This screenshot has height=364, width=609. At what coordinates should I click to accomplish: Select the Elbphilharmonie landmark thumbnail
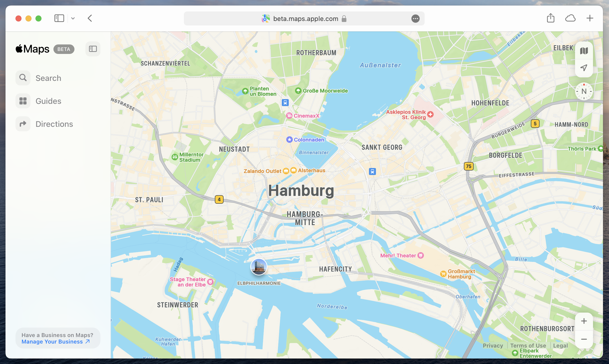pos(259,267)
